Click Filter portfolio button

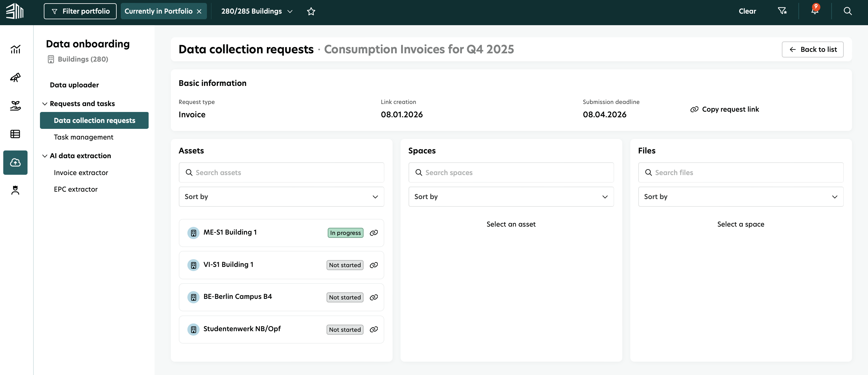pyautogui.click(x=80, y=11)
